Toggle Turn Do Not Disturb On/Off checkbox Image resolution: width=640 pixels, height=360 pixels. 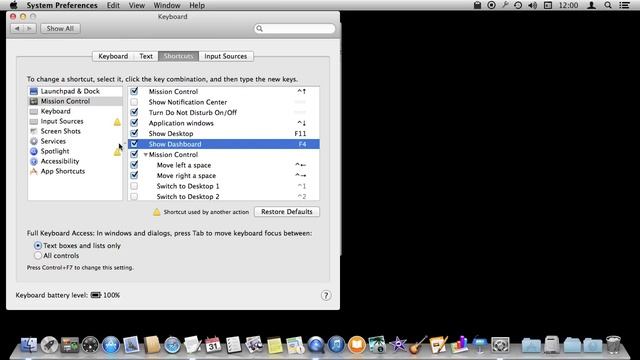(134, 112)
